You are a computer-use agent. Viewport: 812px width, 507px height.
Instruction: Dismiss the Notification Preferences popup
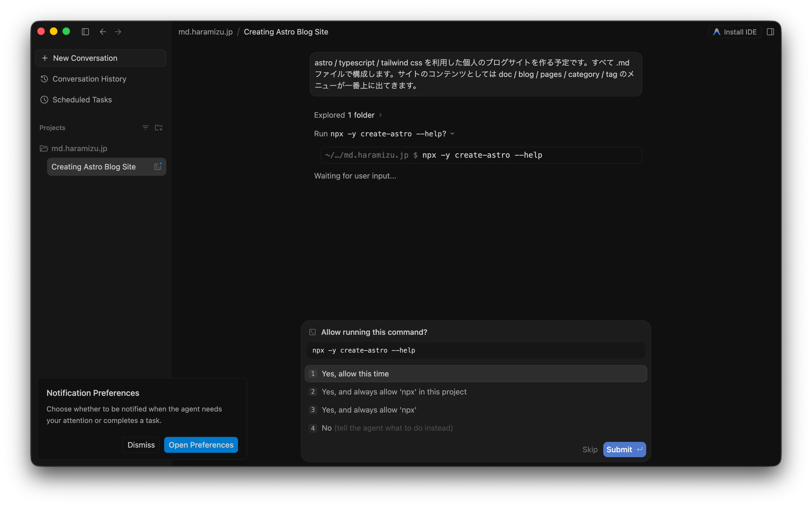click(141, 445)
